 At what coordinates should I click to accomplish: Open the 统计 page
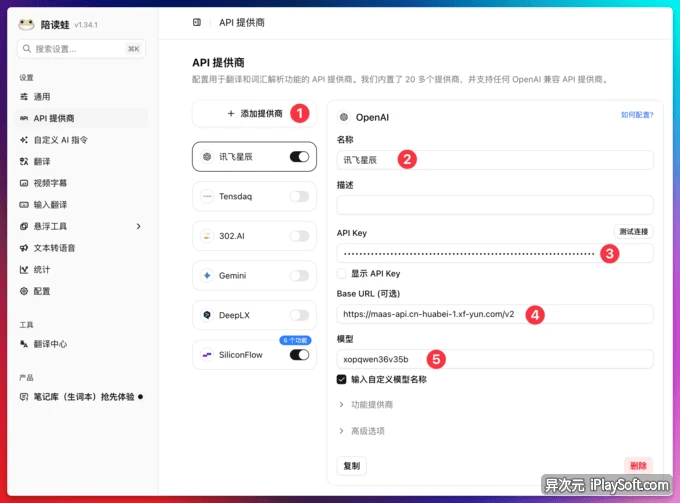pos(82,270)
